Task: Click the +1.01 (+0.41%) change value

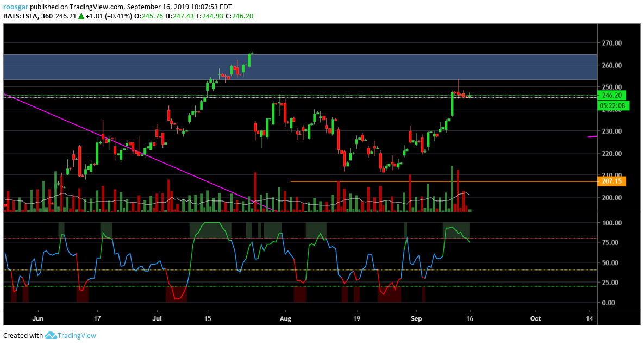Action: point(109,16)
